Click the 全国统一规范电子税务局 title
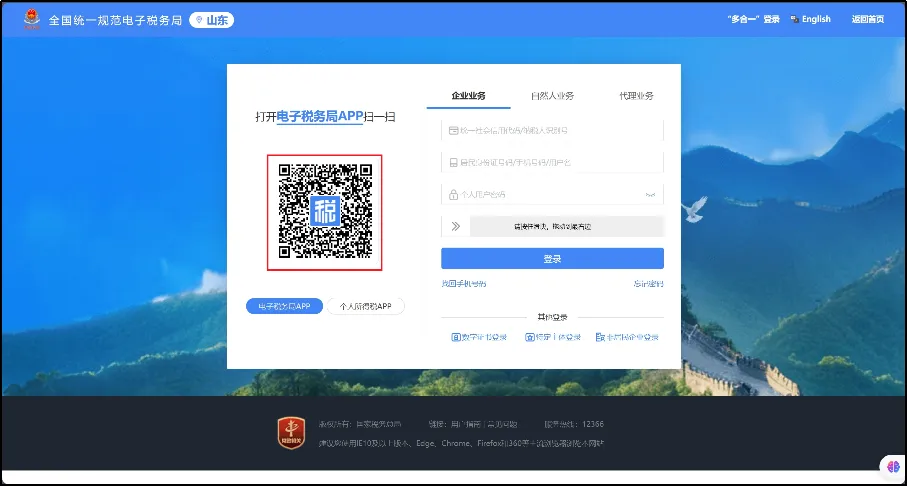 (115, 20)
